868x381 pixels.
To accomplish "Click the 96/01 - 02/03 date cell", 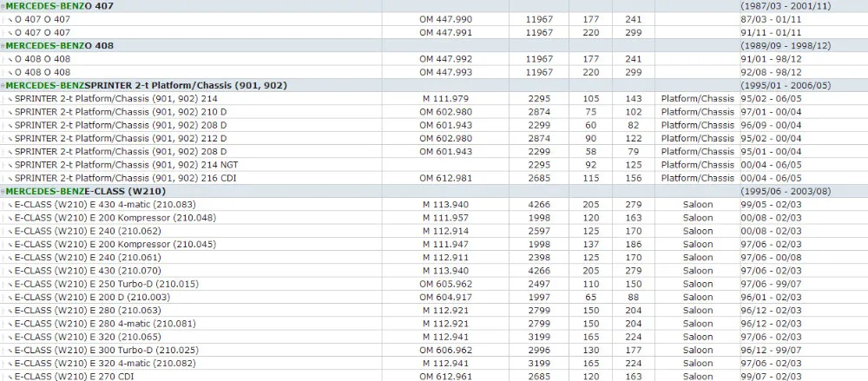I will 771,298.
